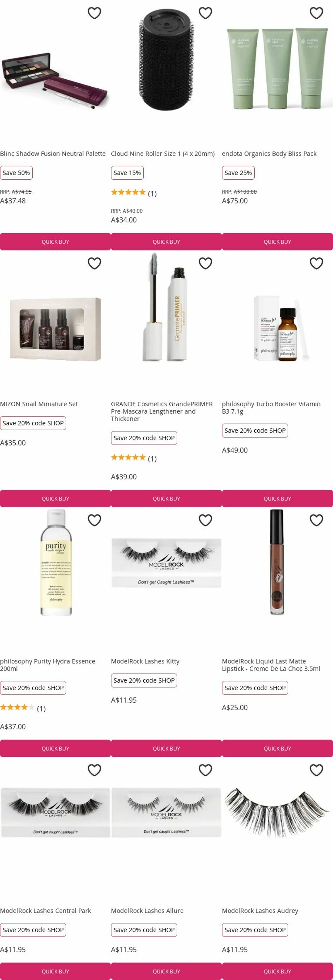The image size is (333, 980).
Task: Tap heart icon on endota Body Bliss Pack
Action: point(316,13)
